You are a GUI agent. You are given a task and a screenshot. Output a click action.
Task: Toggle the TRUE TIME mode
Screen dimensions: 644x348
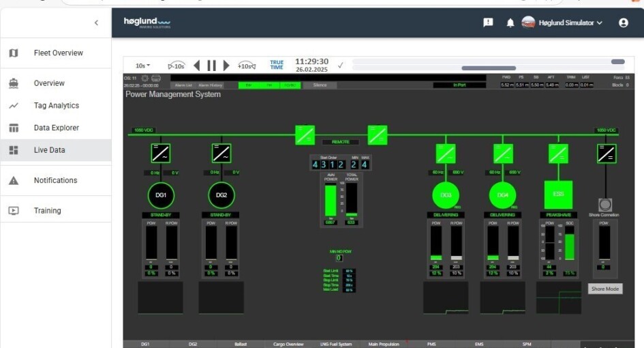tap(277, 66)
